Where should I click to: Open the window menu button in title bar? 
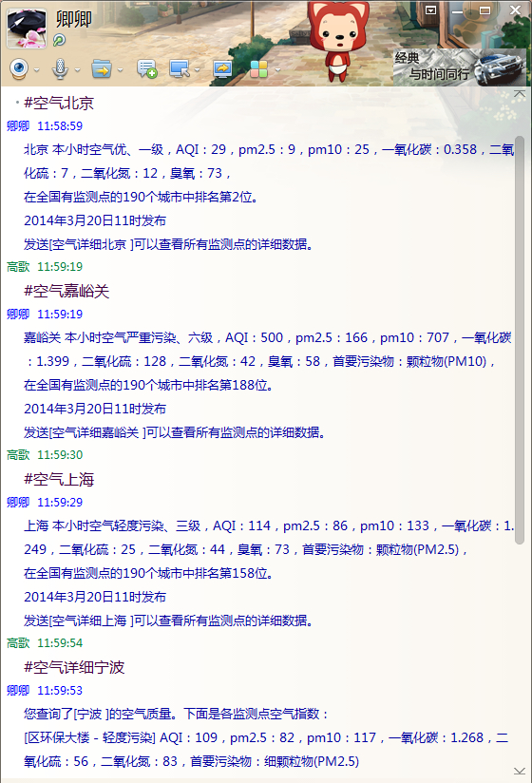pos(430,10)
